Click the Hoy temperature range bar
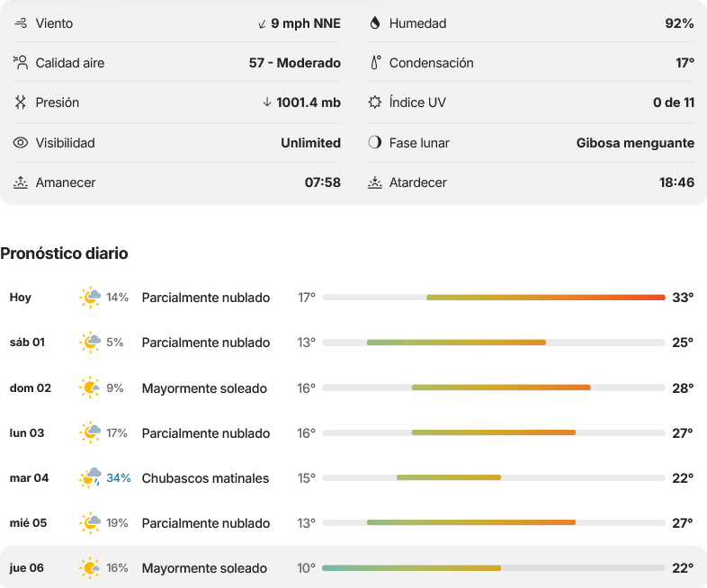Image resolution: width=707 pixels, height=588 pixels. coord(494,298)
